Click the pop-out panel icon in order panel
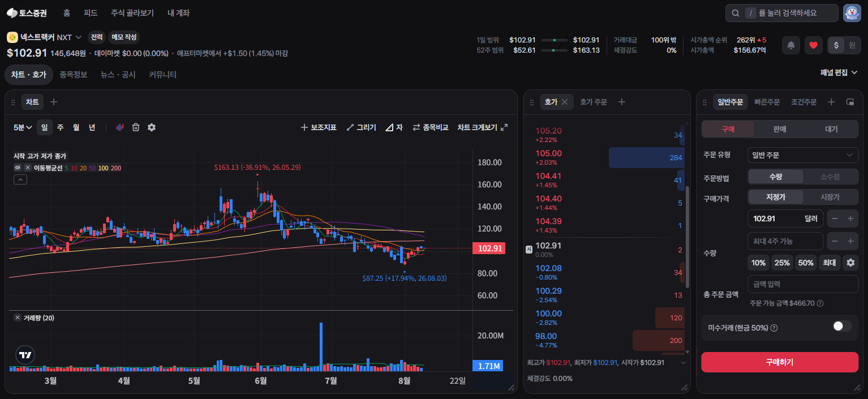 (850, 102)
